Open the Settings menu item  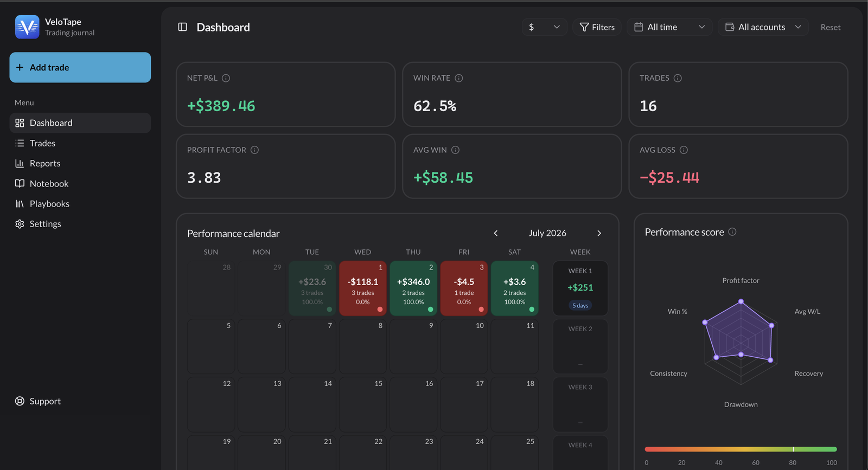pos(80,224)
